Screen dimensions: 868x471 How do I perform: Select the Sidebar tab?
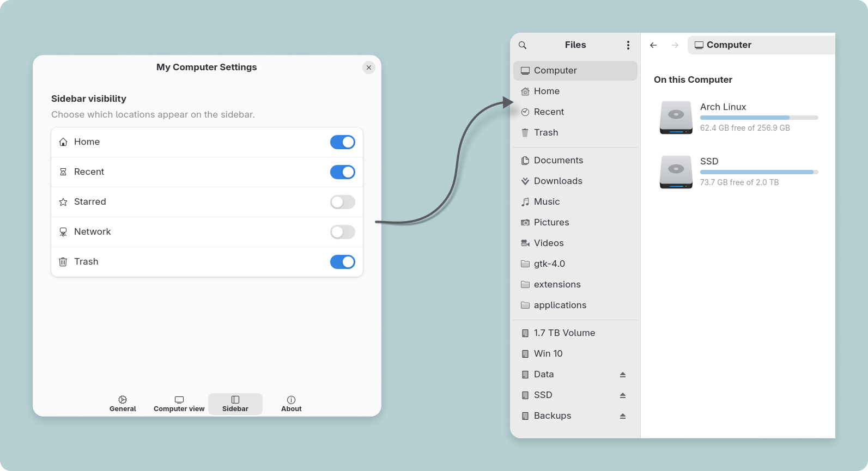(235, 404)
